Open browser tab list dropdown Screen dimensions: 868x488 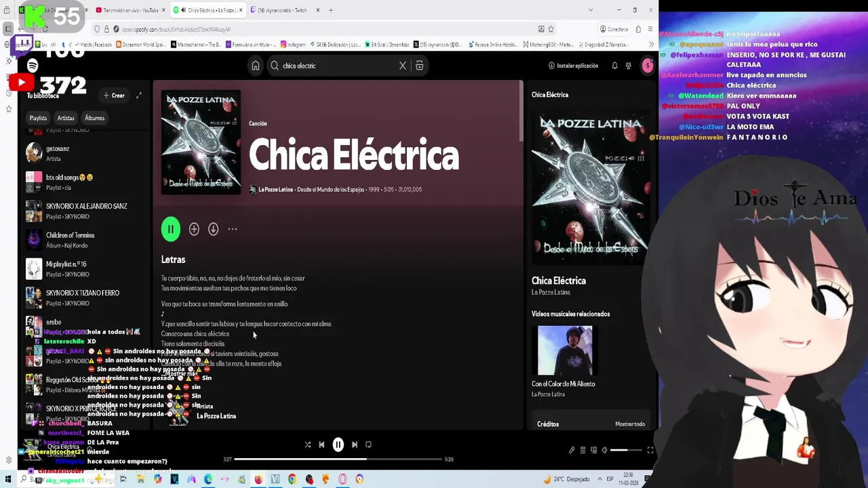(591, 10)
